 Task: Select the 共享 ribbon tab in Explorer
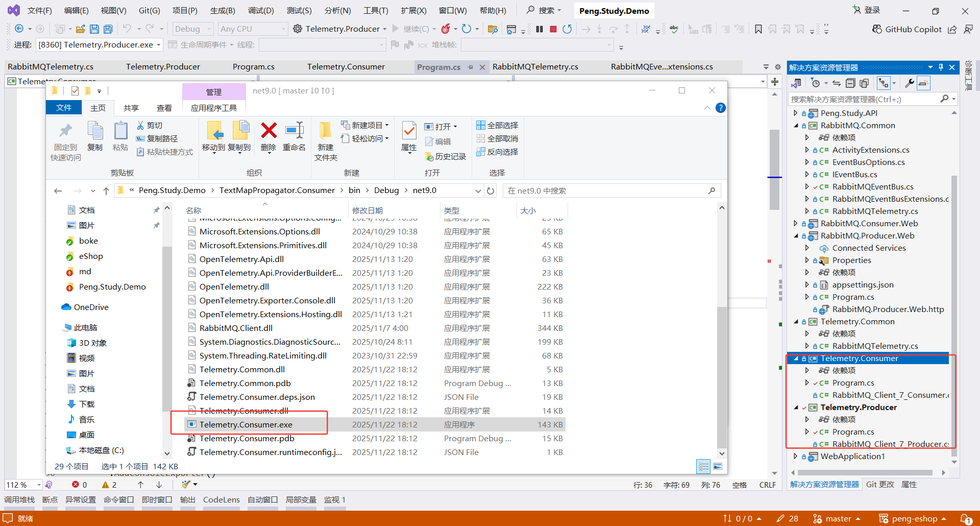pos(131,108)
